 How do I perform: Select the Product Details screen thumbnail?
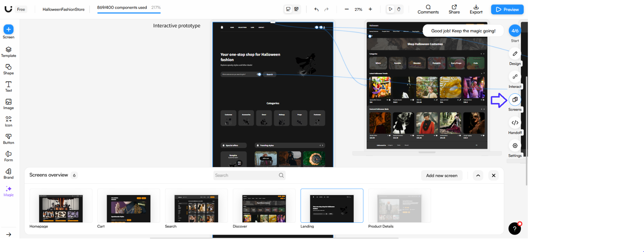[399, 206]
